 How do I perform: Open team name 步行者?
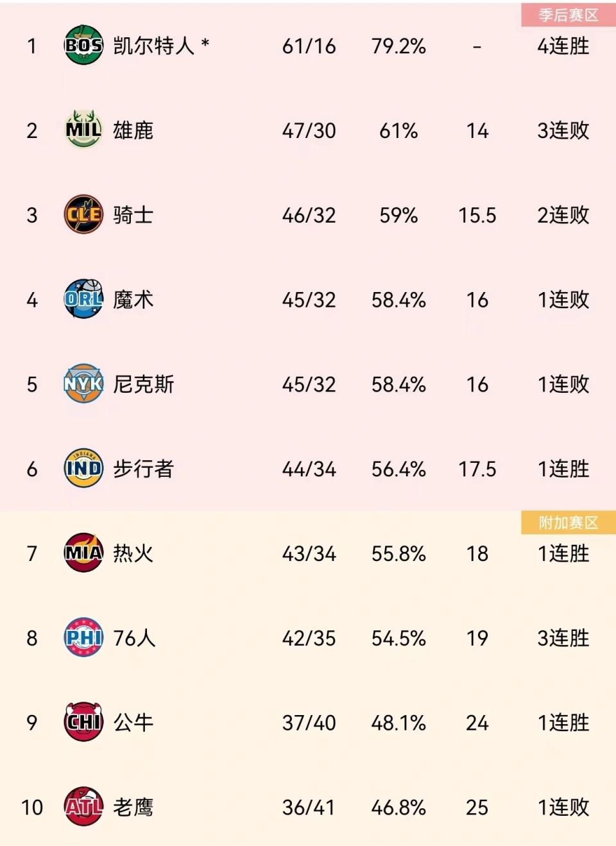(144, 469)
